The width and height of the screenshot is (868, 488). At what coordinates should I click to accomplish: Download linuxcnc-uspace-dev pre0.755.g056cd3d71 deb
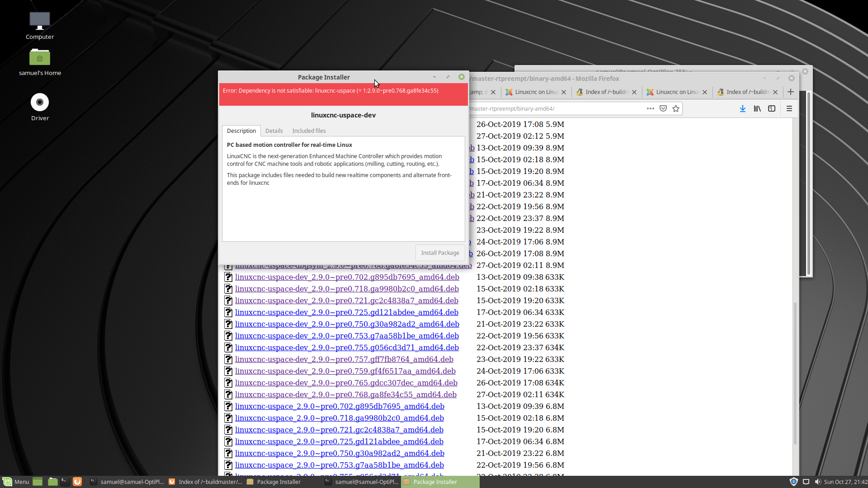(347, 347)
